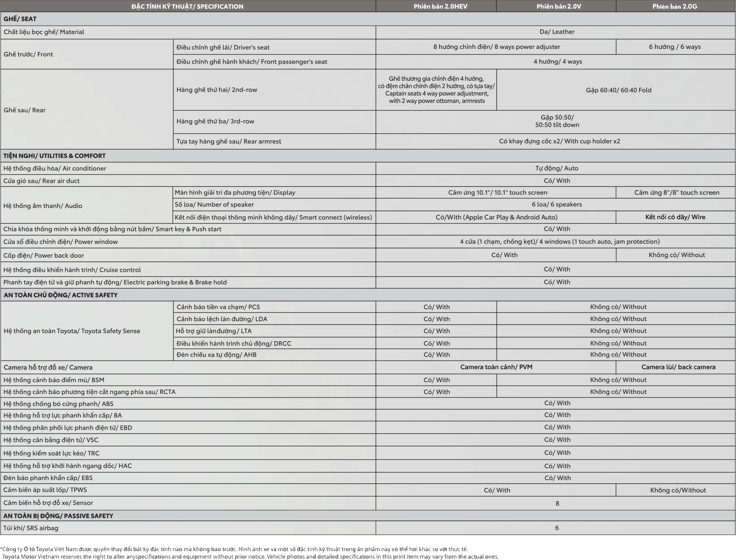Click the Camera toàn cảnh/ PVM cell

[x=496, y=367]
